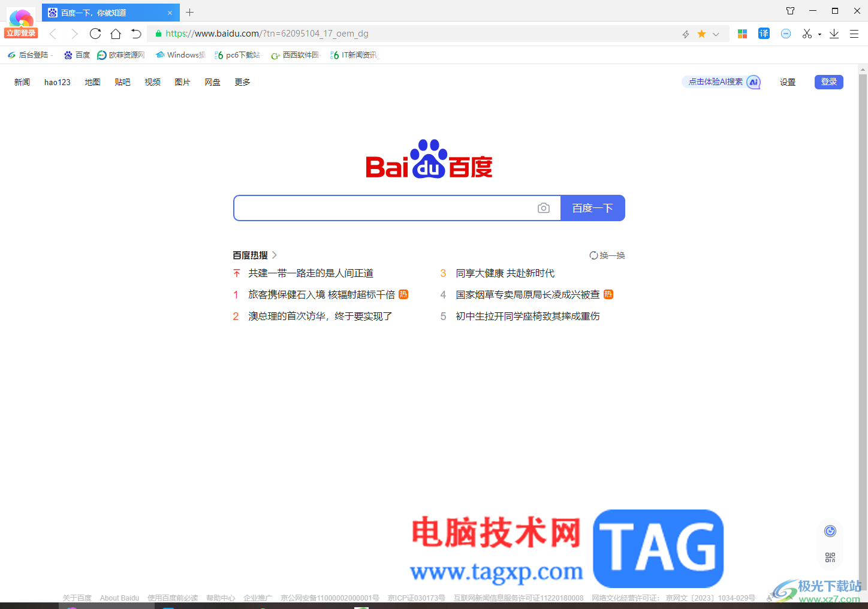Click the scissors screenshot tool
This screenshot has height=609, width=868.
tap(807, 34)
